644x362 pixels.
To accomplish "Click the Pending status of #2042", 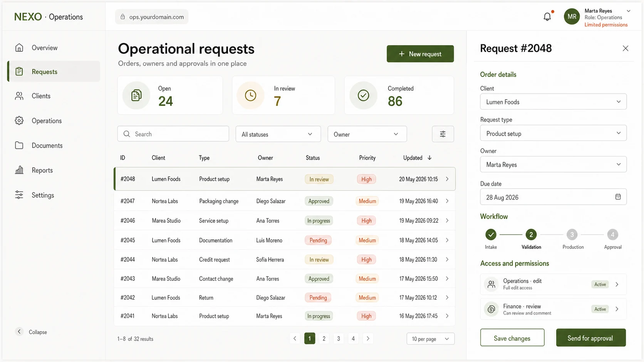I will [318, 297].
